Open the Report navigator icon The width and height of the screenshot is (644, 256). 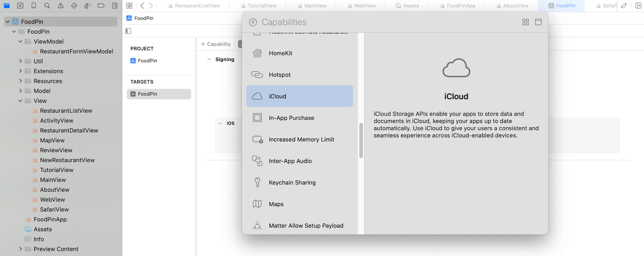(x=115, y=6)
